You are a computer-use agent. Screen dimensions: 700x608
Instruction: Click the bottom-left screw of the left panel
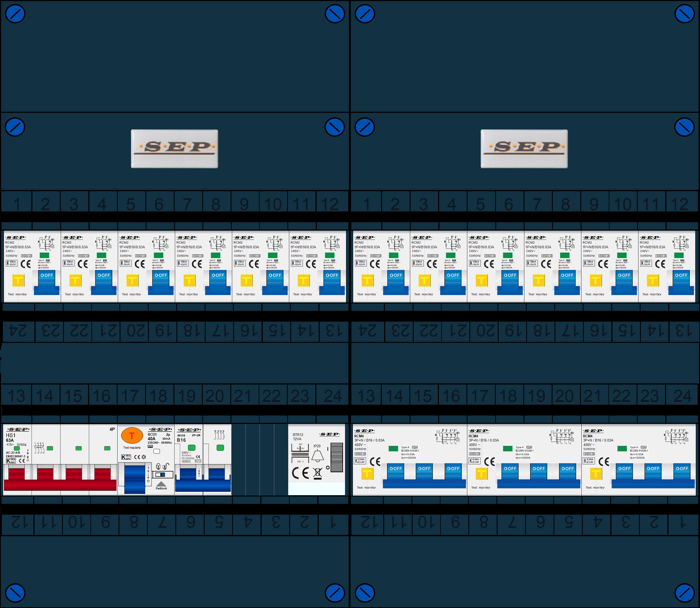[x=15, y=593]
